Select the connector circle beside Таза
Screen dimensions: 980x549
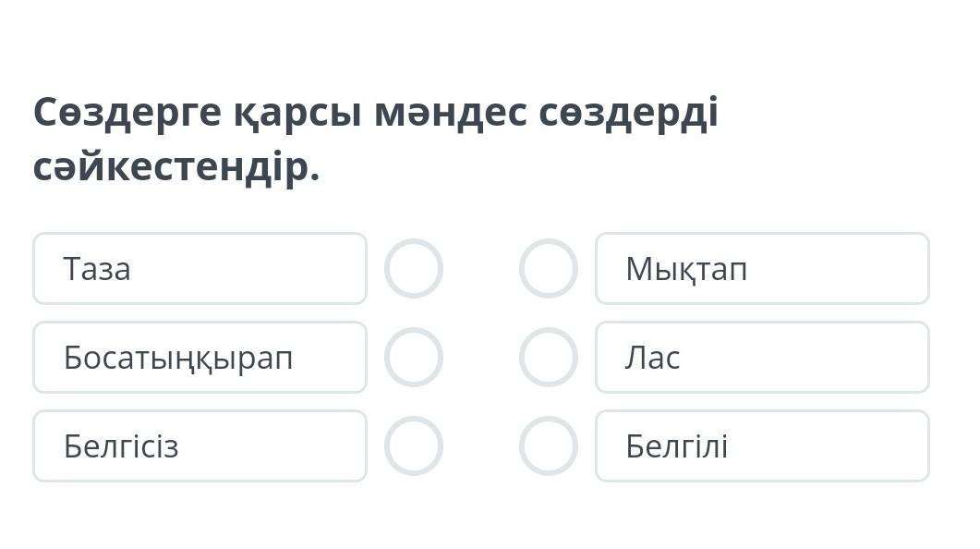(x=413, y=269)
